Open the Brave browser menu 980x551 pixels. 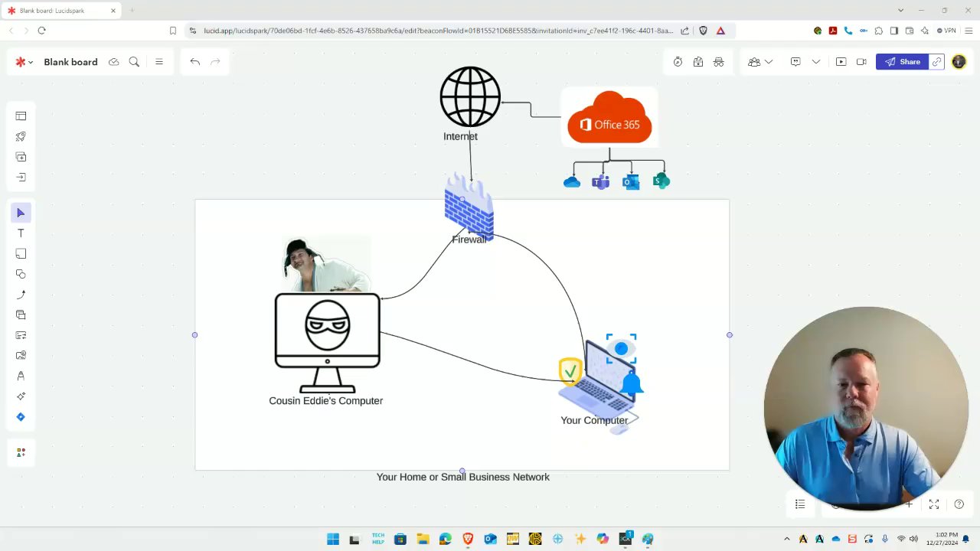(969, 31)
